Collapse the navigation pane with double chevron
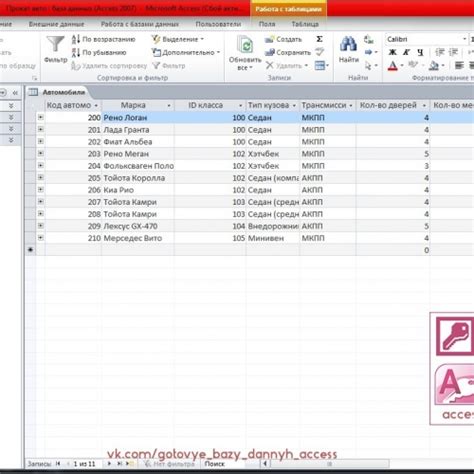474x474 pixels. coord(15,93)
